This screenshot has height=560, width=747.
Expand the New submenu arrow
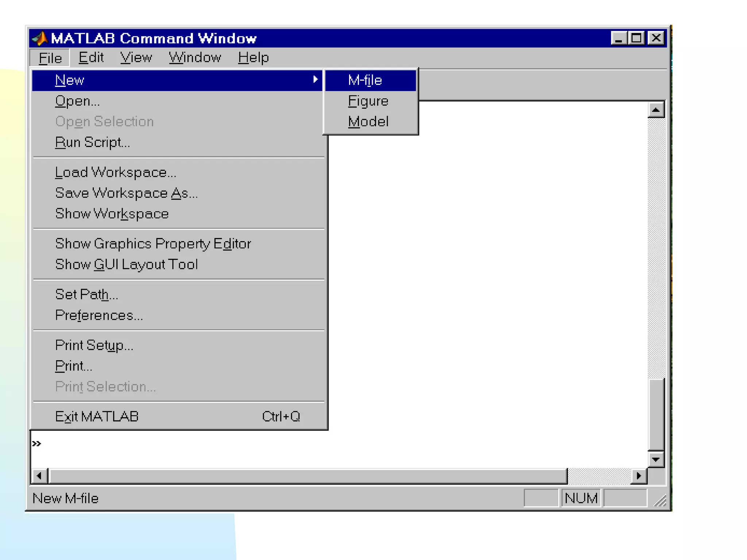tap(315, 80)
